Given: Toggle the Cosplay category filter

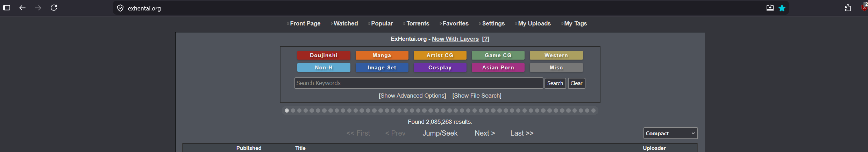Looking at the screenshot, I should pyautogui.click(x=440, y=68).
